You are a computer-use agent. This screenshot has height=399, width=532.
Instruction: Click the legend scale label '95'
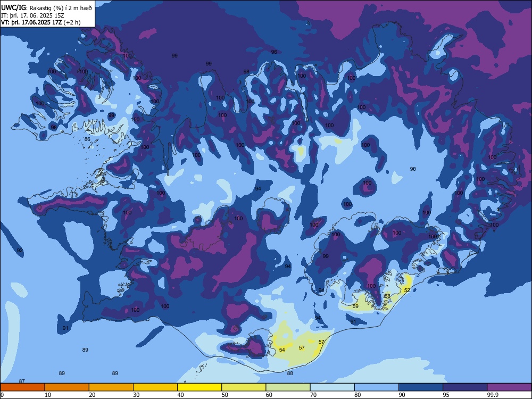tap(446, 395)
